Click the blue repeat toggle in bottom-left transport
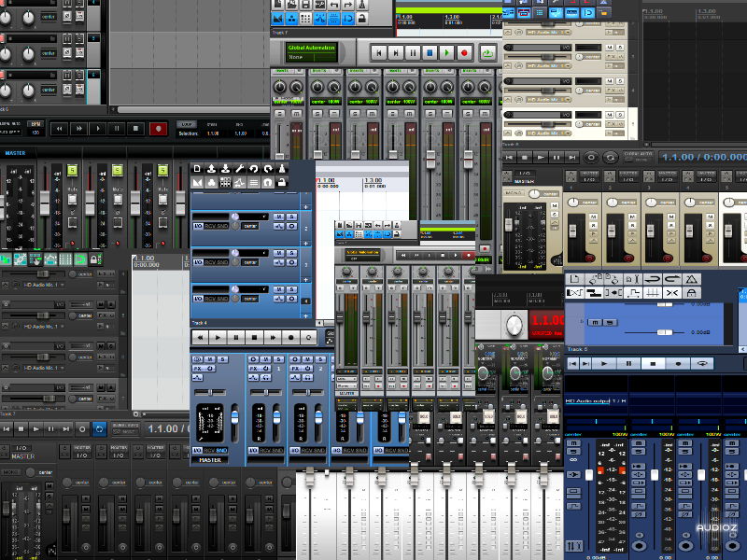This screenshot has width=747, height=560. point(98,428)
